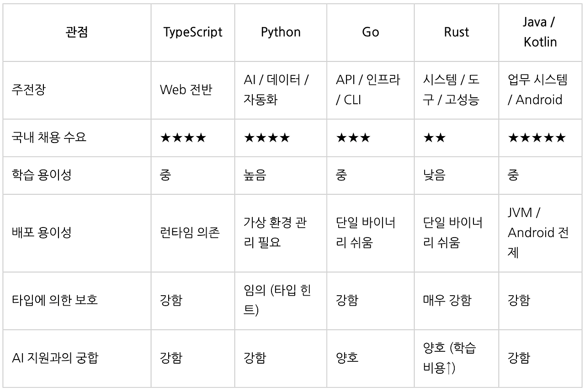
Task: Select the 런타임 의존 cell
Action: 190,233
